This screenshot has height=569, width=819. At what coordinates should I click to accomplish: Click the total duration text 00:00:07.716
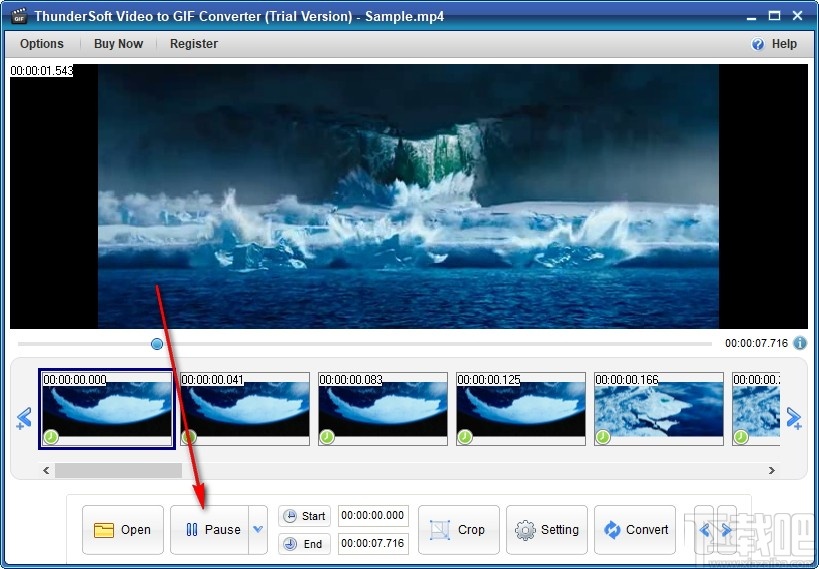pyautogui.click(x=756, y=343)
